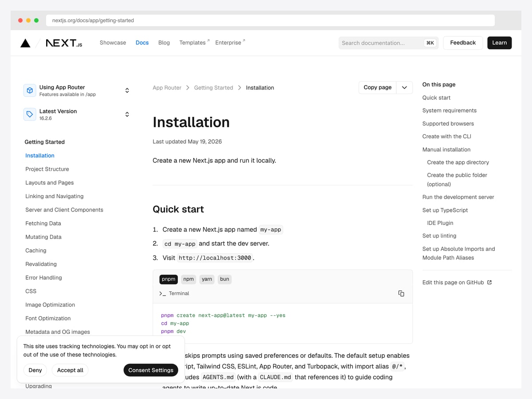532x399 pixels.
Task: Click the Getting Started sidebar heading
Action: coord(44,142)
